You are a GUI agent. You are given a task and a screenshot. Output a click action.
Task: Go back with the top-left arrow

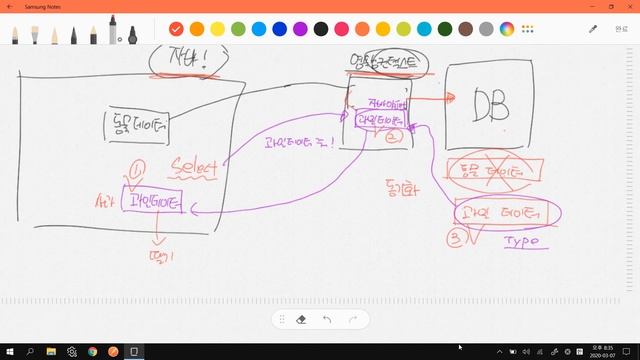[10, 7]
